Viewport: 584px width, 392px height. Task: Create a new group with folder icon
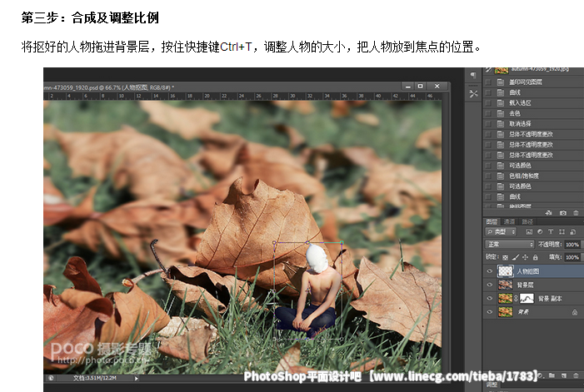[x=552, y=375]
